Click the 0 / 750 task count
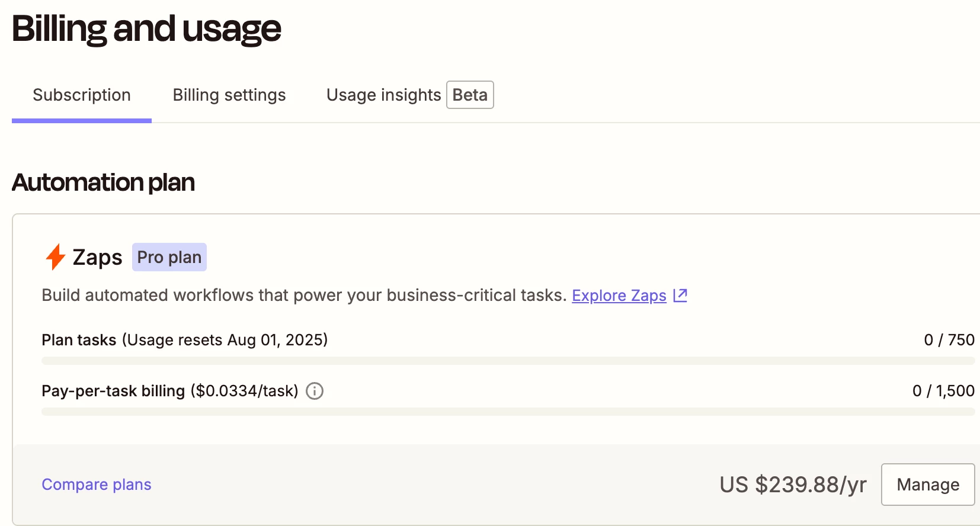The height and width of the screenshot is (526, 980). pos(949,340)
